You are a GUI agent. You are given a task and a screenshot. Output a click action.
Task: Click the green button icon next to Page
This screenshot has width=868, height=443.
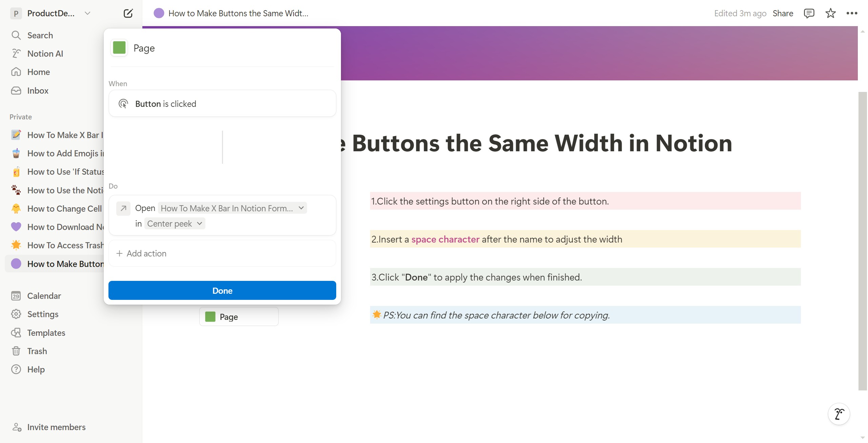(x=119, y=48)
